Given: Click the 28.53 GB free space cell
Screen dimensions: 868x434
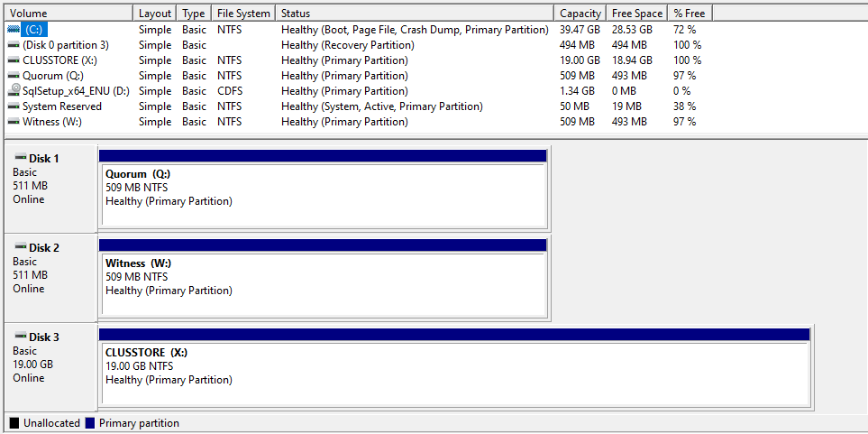Looking at the screenshot, I should (632, 30).
